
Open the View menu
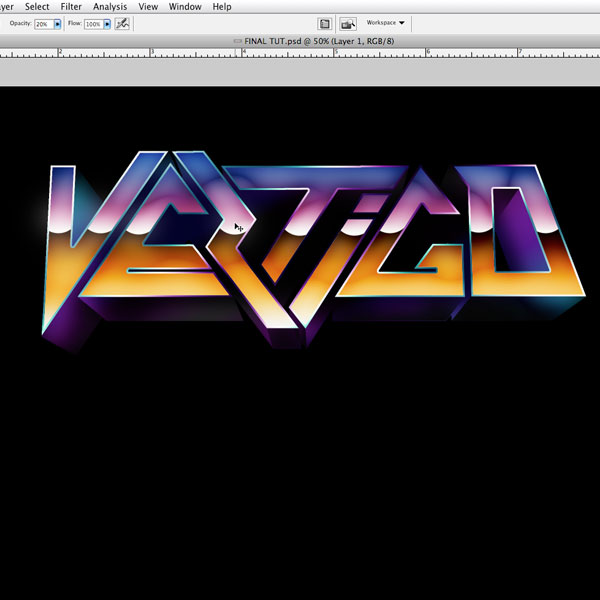[148, 7]
